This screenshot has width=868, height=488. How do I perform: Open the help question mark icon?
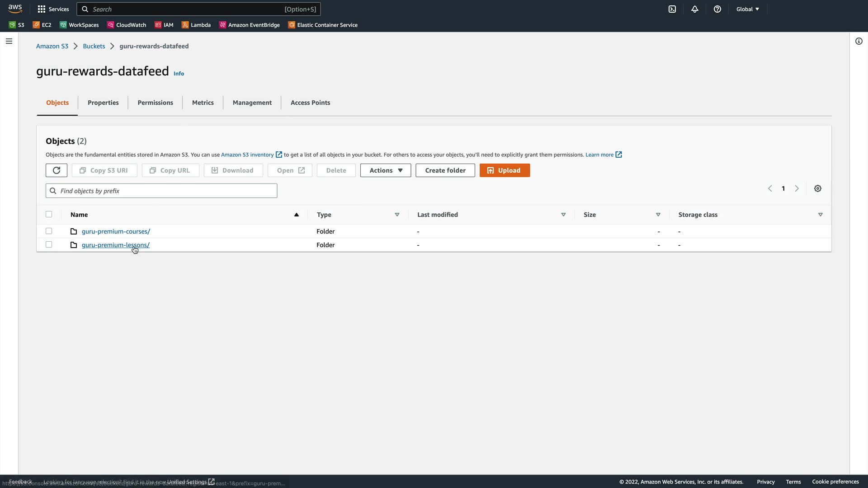tap(717, 9)
